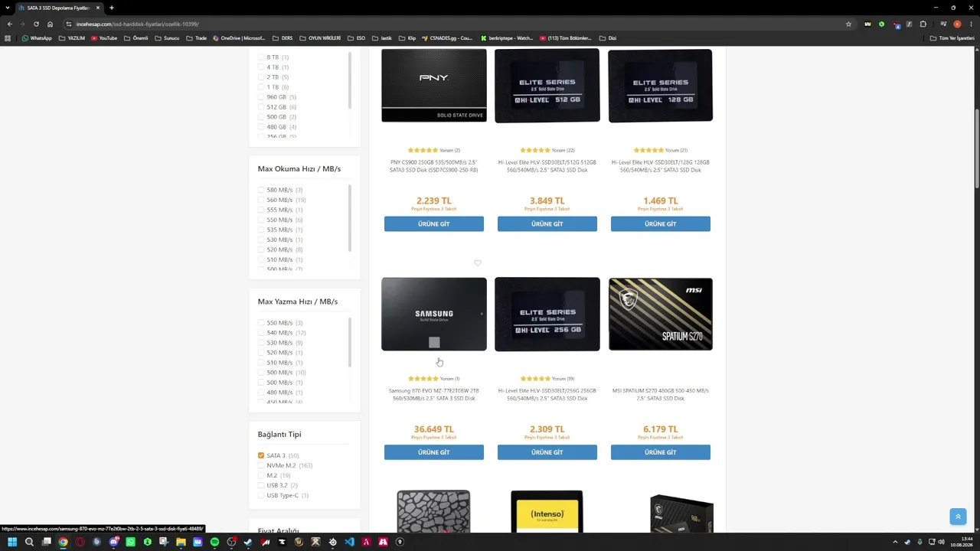
Task: Go to the browser home page
Action: tap(50, 24)
